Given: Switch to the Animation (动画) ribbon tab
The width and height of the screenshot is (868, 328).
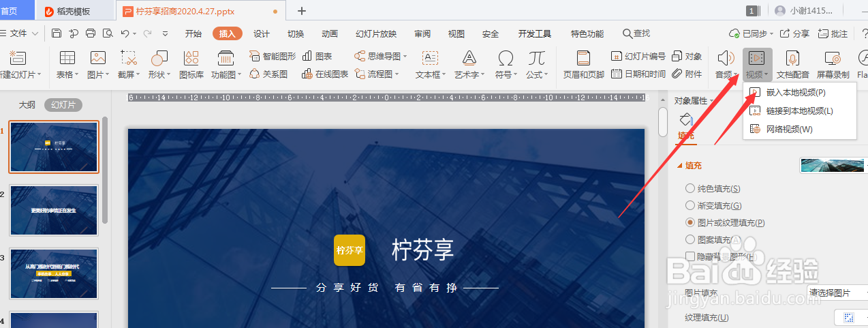Looking at the screenshot, I should 330,33.
